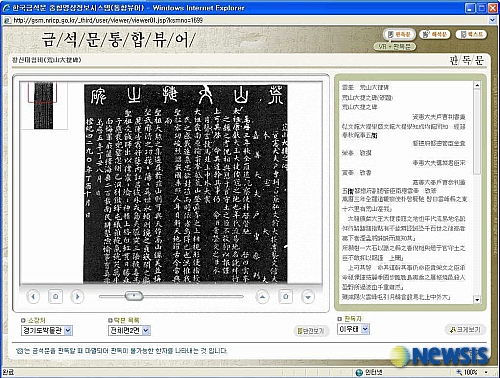Click the transcription panel scroll down arrow
The image size is (500, 378).
pos(477,300)
